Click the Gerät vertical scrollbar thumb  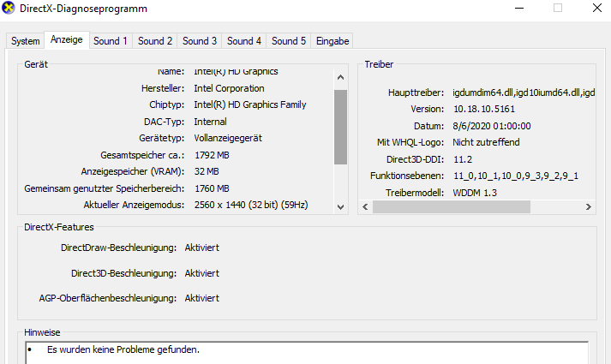point(340,127)
